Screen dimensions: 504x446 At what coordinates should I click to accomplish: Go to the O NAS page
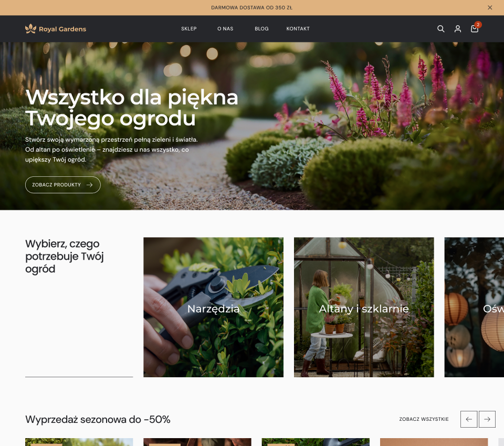[225, 29]
